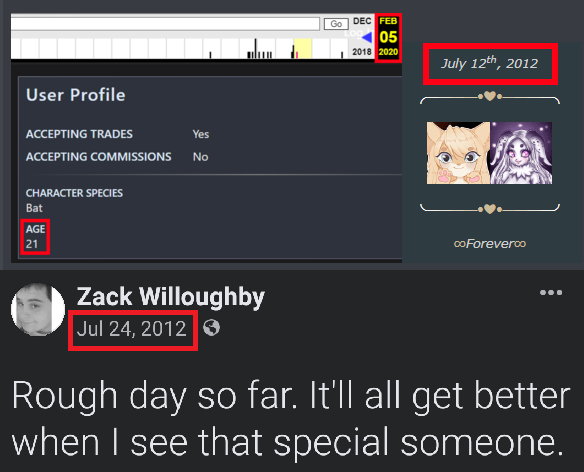Click the yellow highlighted timeline segment
584x472 pixels.
pyautogui.click(x=303, y=48)
